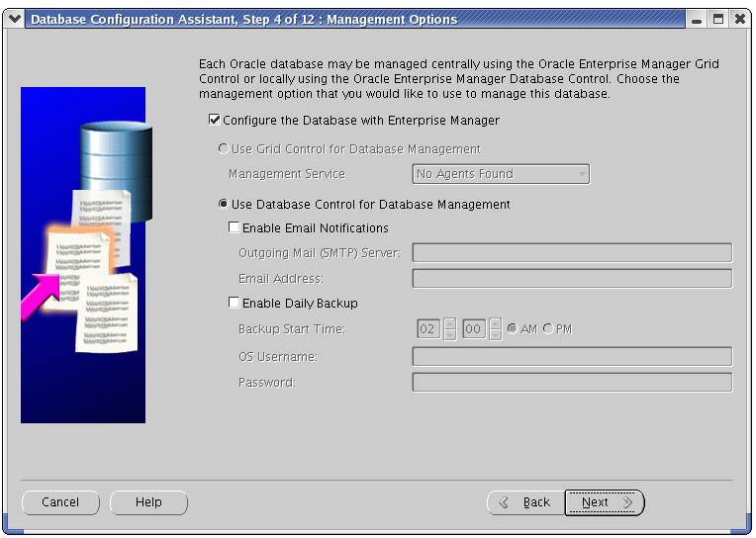Open Help for this step
Screen dimensions: 756x538
click(x=148, y=502)
